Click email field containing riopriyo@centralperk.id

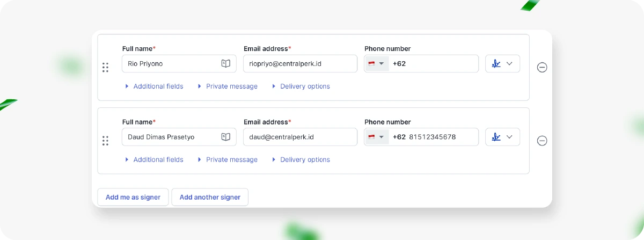(x=300, y=63)
